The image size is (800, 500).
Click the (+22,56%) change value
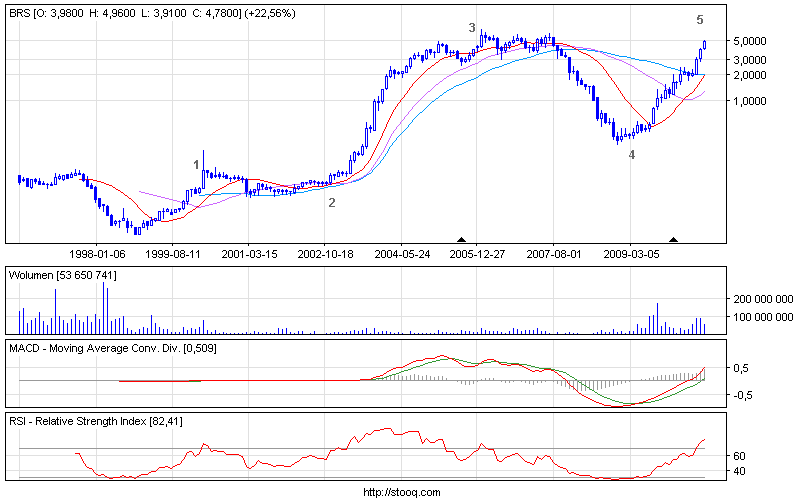pyautogui.click(x=270, y=14)
